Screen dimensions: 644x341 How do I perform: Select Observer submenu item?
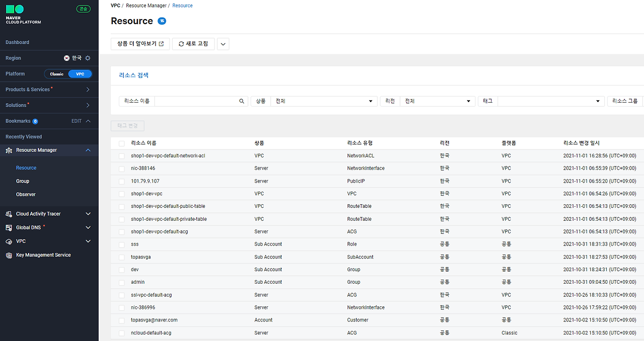coord(26,195)
